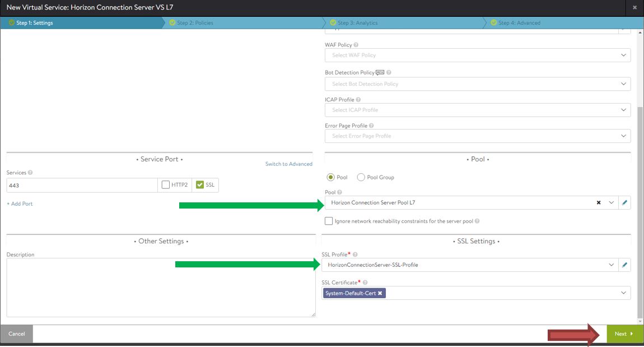Expand the SSL Certificate dropdown arrow
Screen dimensions: 644x347
623,293
